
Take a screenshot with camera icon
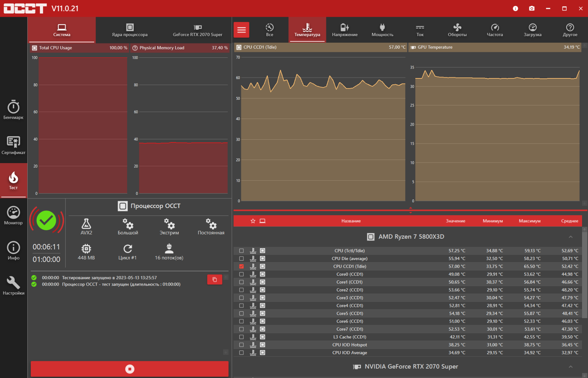(532, 8)
